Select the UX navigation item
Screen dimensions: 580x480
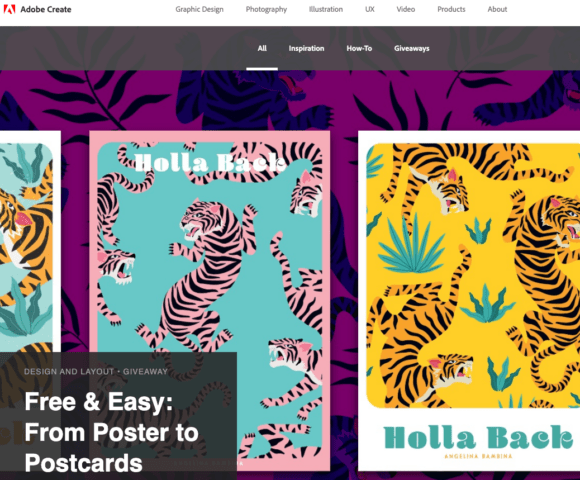(x=370, y=9)
